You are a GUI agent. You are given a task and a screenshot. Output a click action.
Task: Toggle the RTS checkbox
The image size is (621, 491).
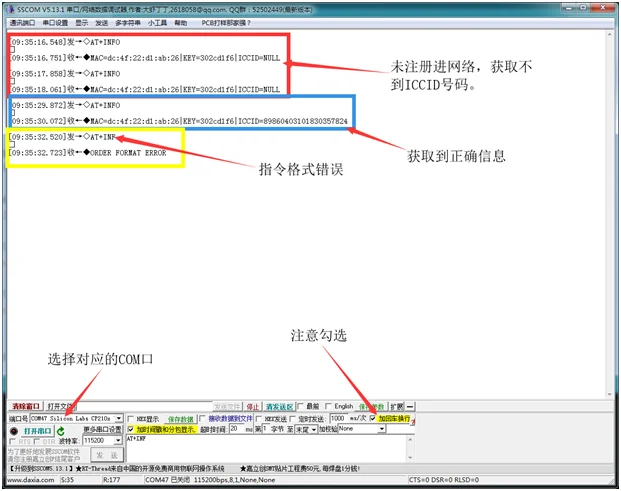click(12, 441)
